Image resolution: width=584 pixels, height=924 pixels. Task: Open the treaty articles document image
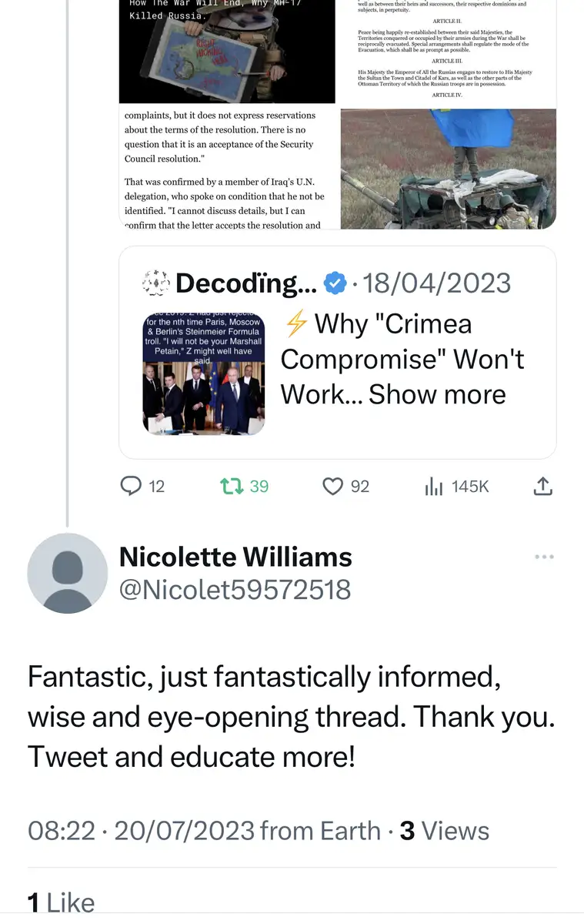(448, 51)
